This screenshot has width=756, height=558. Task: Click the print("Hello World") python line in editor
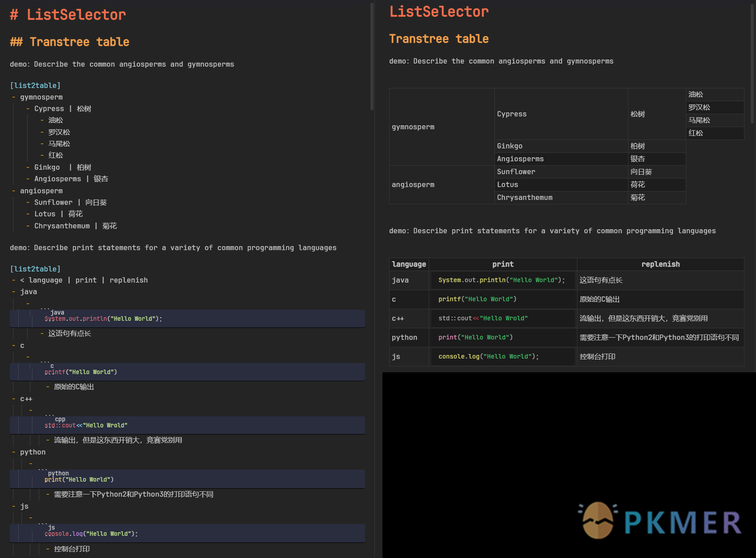(79, 479)
